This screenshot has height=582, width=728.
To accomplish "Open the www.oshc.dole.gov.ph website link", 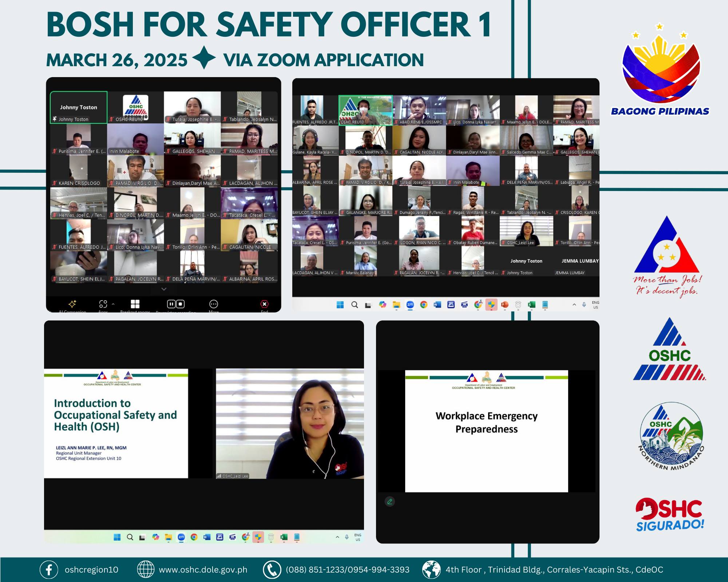I will point(203,570).
